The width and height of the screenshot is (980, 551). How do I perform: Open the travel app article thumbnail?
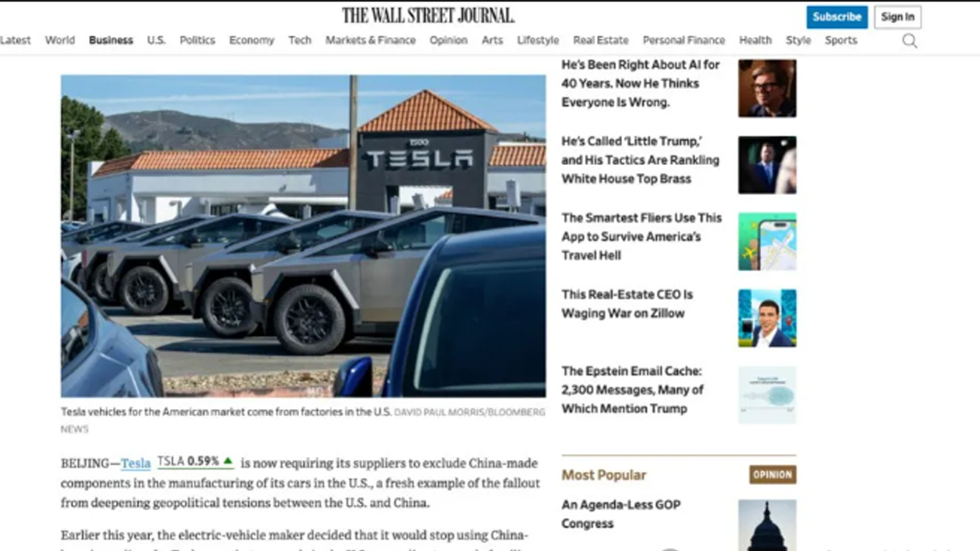767,242
